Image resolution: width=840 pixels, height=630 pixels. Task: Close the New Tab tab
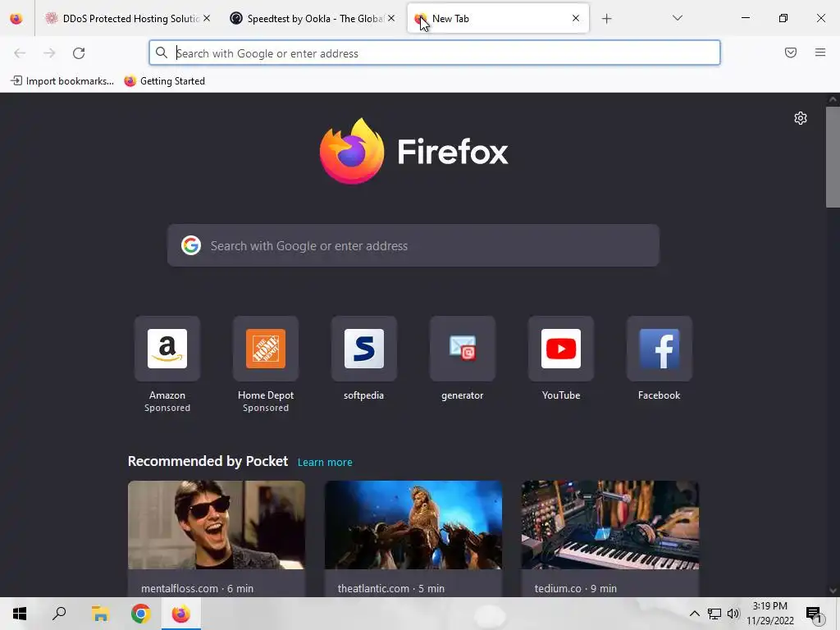click(575, 18)
